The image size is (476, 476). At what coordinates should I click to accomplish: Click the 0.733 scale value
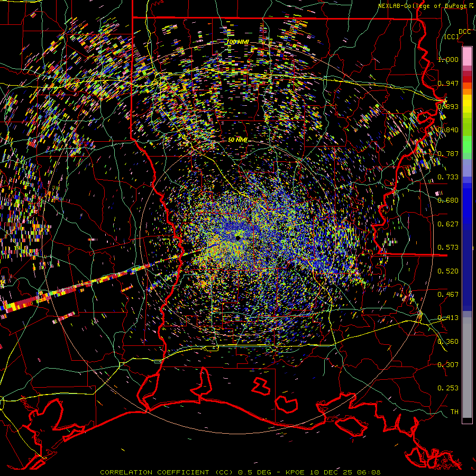coord(448,177)
